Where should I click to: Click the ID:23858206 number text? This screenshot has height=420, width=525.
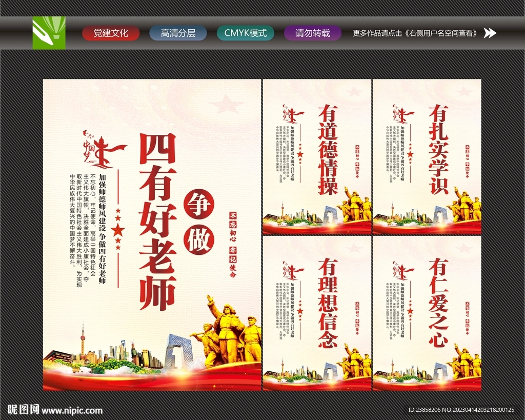point(424,410)
